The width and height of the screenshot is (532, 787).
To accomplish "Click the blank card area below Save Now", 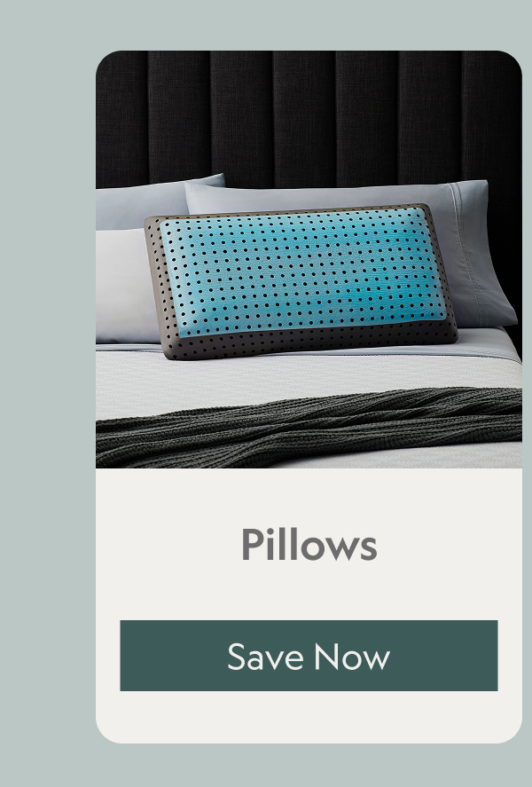I will pos(309,717).
